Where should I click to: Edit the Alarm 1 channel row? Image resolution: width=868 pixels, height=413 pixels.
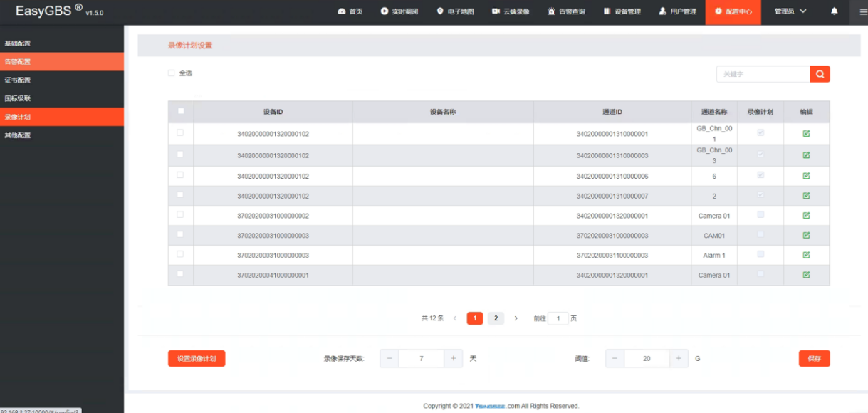806,255
